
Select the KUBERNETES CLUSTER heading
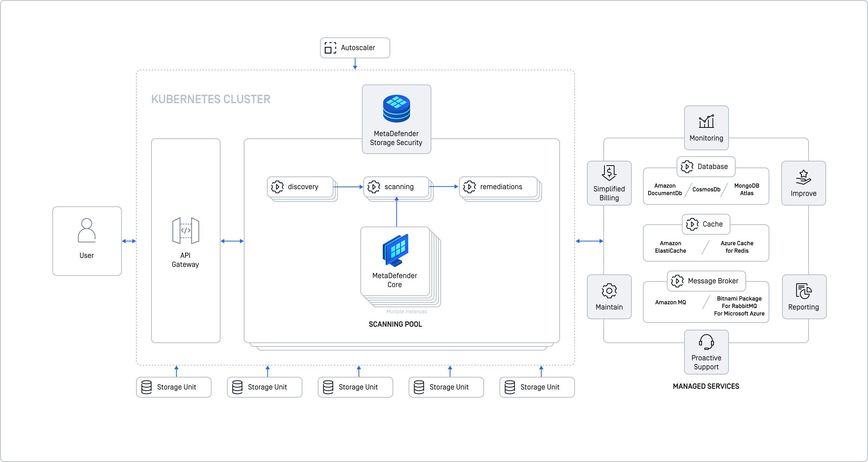tap(210, 99)
